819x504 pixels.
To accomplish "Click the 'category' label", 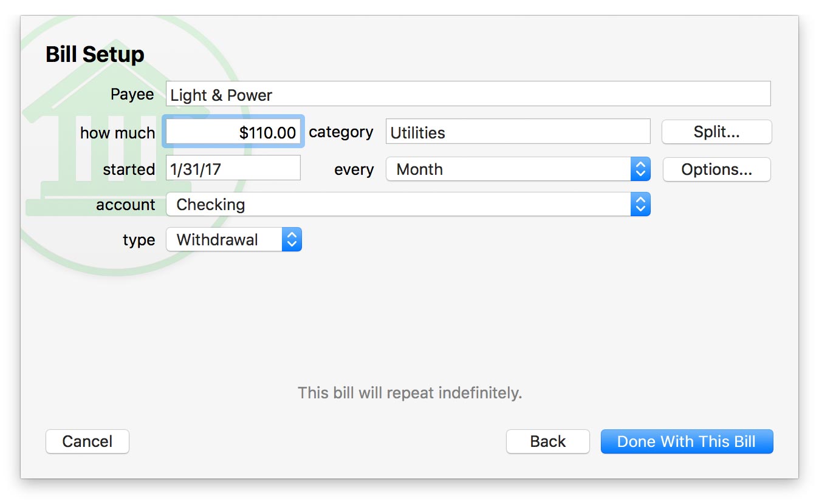I will (x=341, y=132).
